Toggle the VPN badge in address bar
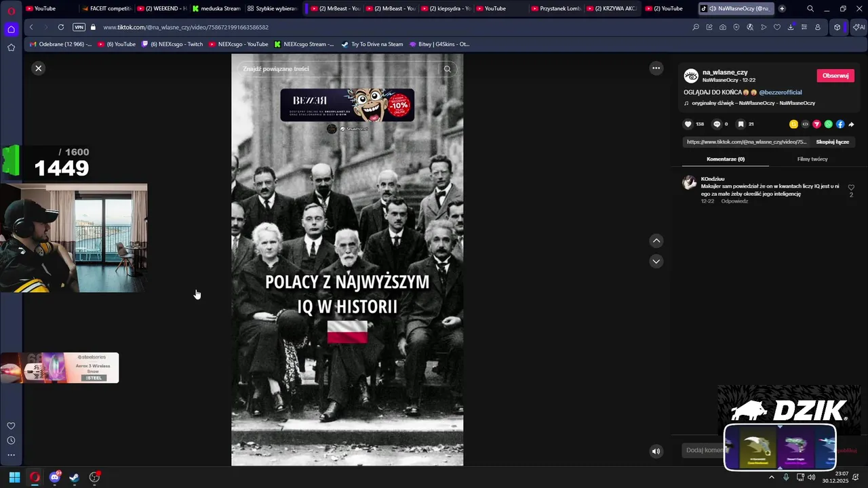868x488 pixels. click(79, 27)
